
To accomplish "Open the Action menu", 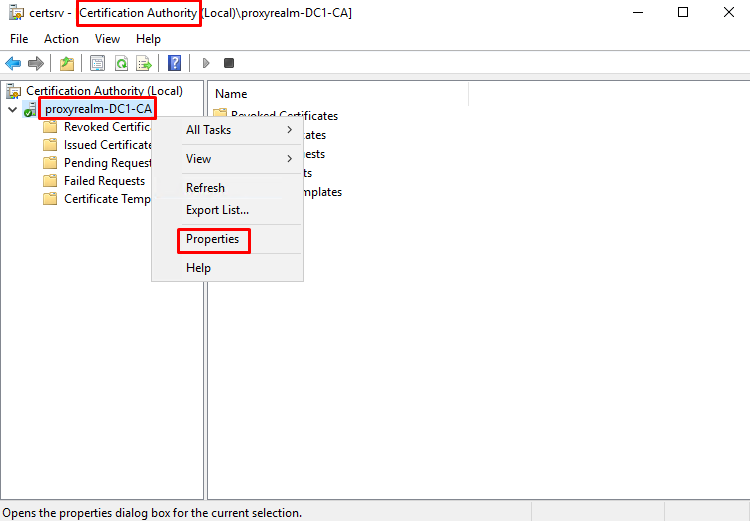I will [x=61, y=39].
